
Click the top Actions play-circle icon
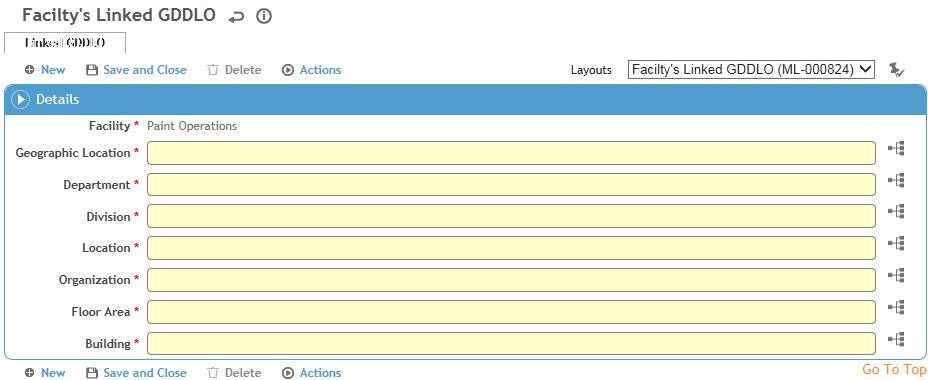click(288, 70)
